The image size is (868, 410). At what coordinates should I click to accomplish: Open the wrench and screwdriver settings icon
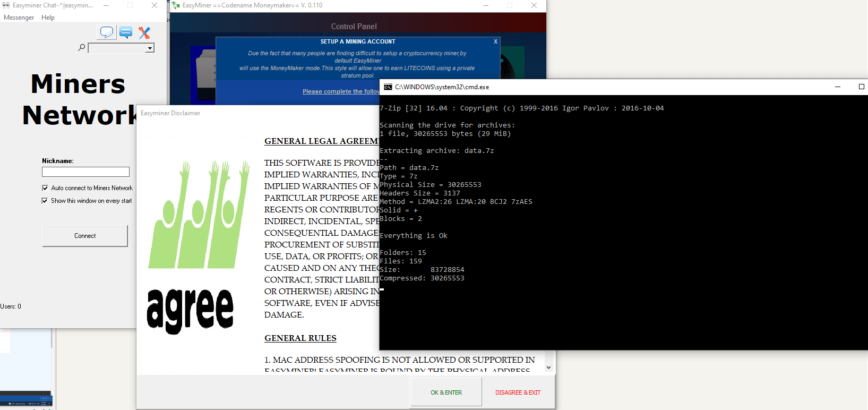(144, 33)
